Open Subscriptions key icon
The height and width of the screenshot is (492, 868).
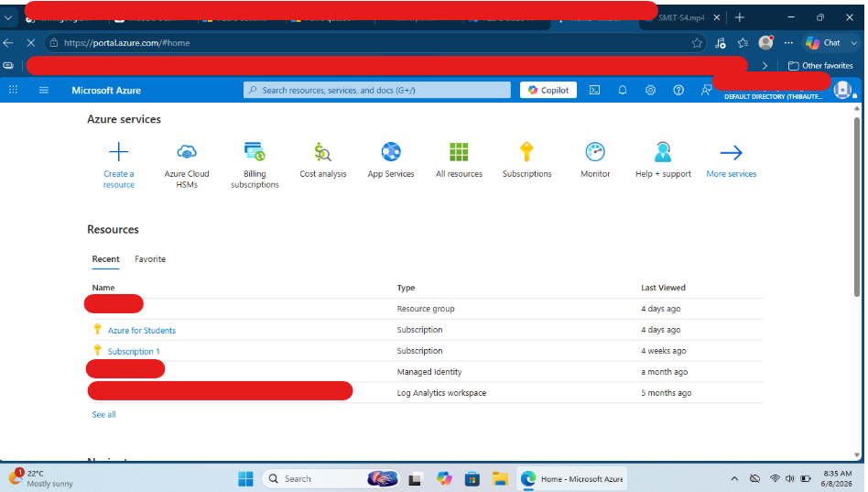[526, 151]
